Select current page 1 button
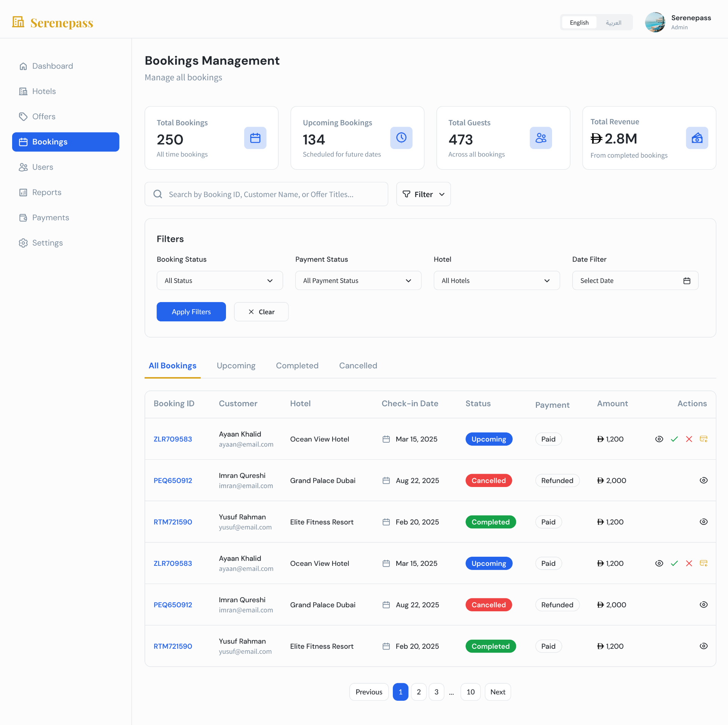Image resolution: width=728 pixels, height=725 pixels. 400,692
